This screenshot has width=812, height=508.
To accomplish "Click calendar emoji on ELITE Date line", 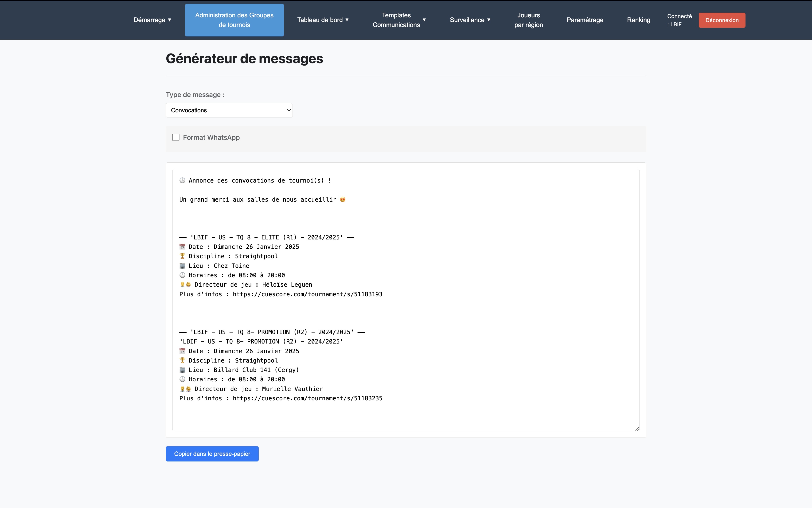I will (x=182, y=247).
